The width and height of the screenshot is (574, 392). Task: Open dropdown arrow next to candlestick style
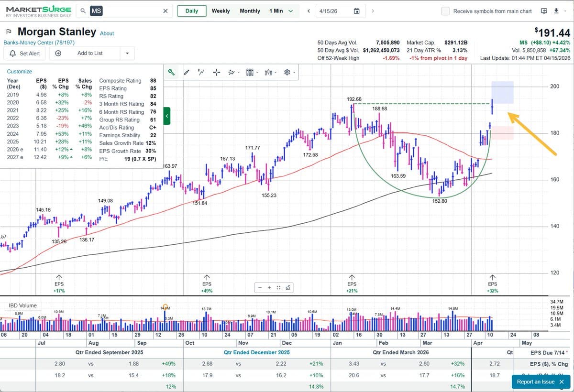coord(276,73)
